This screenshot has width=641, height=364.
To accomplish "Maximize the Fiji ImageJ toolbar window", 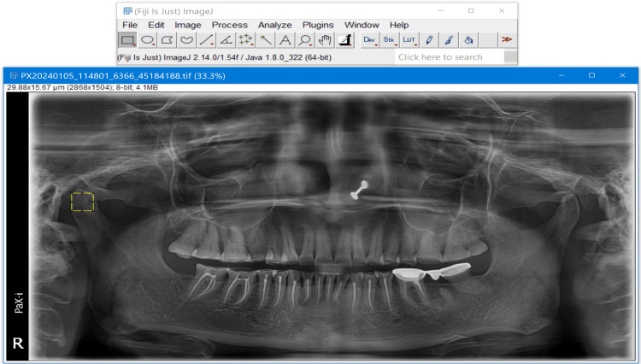I will tap(471, 11).
